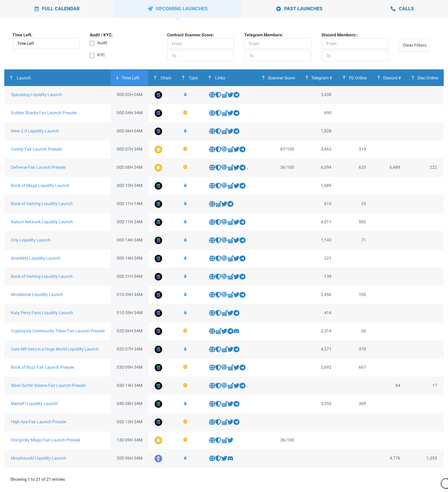Select the Upcoming Launches tab
Image resolution: width=448 pixels, height=492 pixels.
click(178, 9)
